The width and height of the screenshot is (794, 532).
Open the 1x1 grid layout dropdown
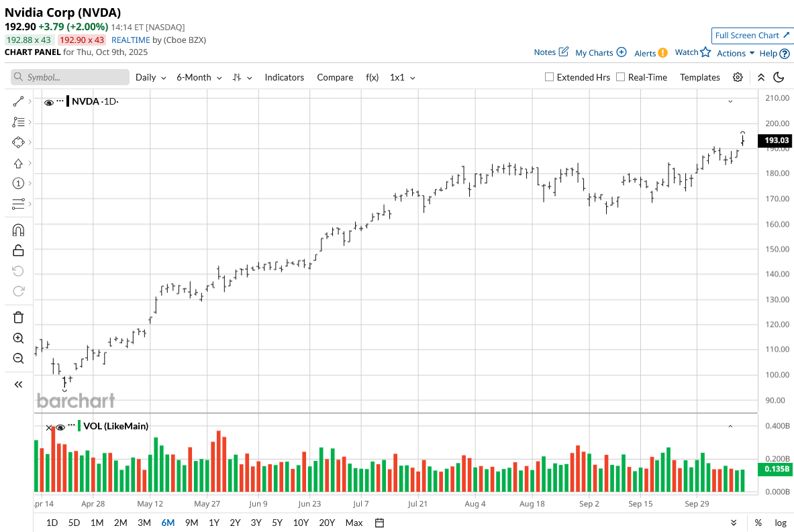point(402,77)
